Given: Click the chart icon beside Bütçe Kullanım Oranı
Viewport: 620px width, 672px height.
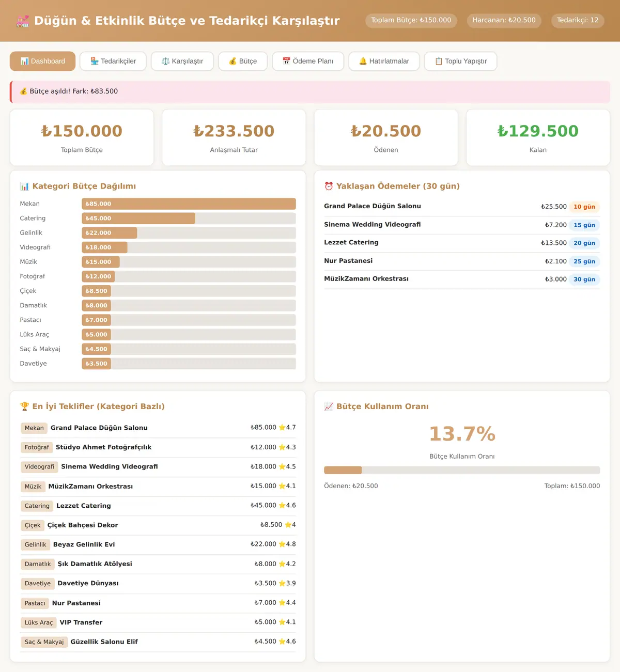Looking at the screenshot, I should [329, 407].
